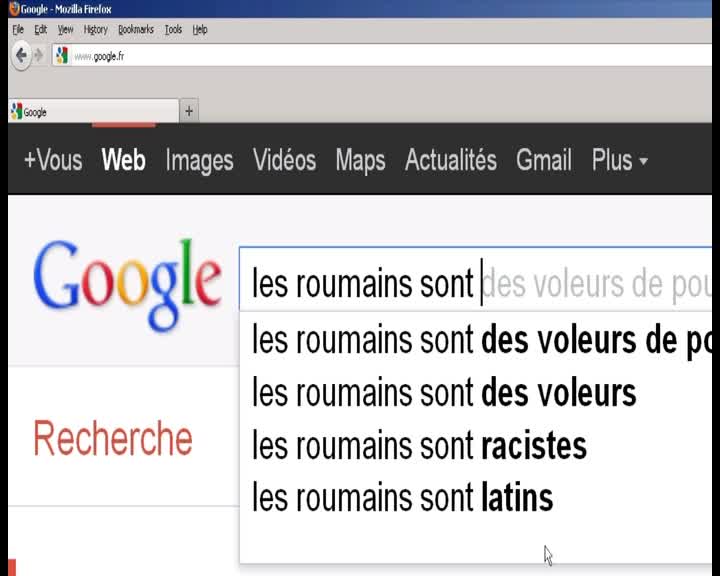Click the forward navigation arrow
This screenshot has width=720, height=576.
[39, 56]
